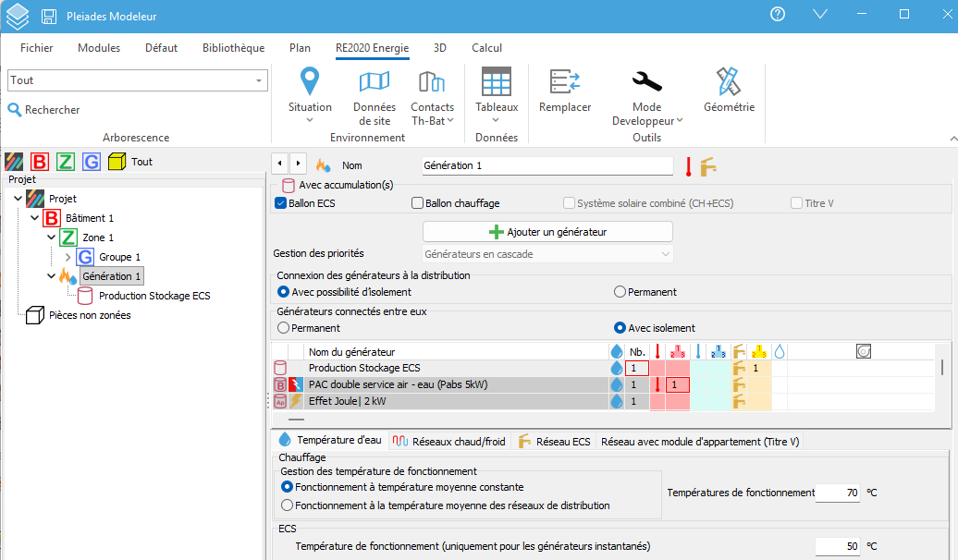
Task: Click the green Z zone filter icon
Action: click(66, 162)
